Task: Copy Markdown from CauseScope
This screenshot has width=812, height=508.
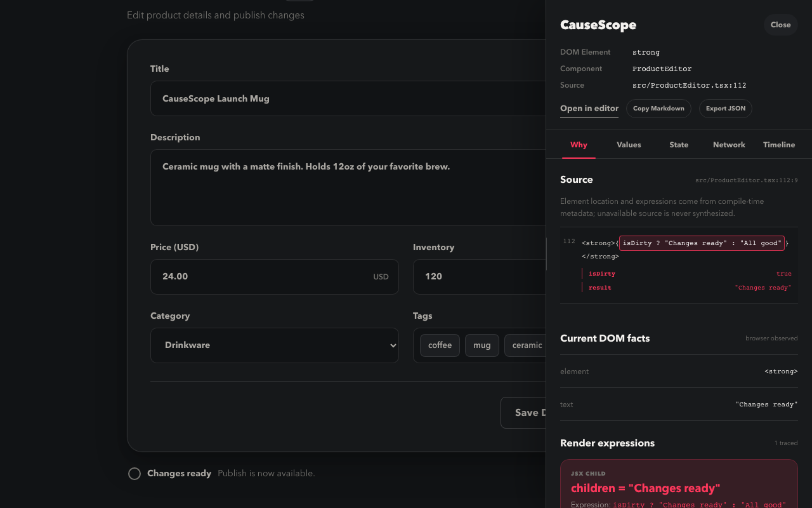Action: (x=658, y=109)
